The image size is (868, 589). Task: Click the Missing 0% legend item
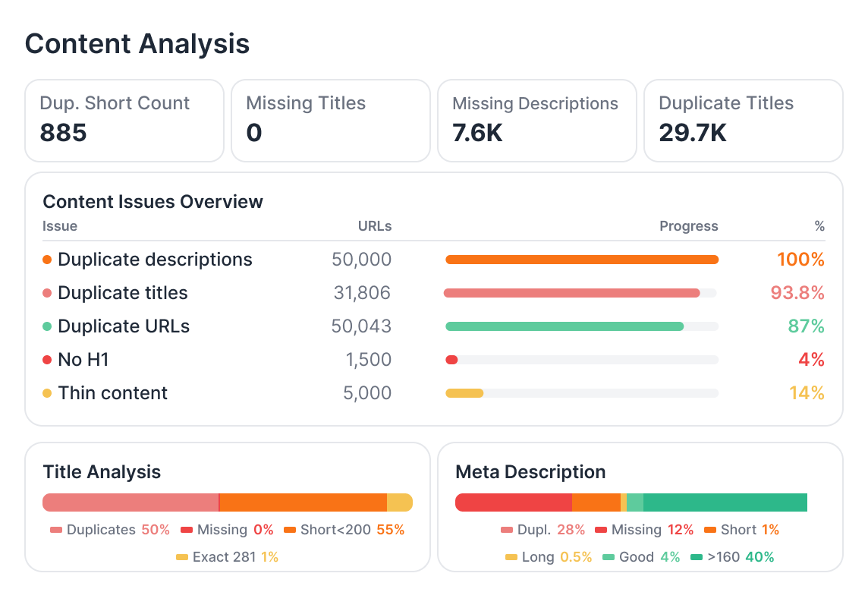(x=227, y=530)
